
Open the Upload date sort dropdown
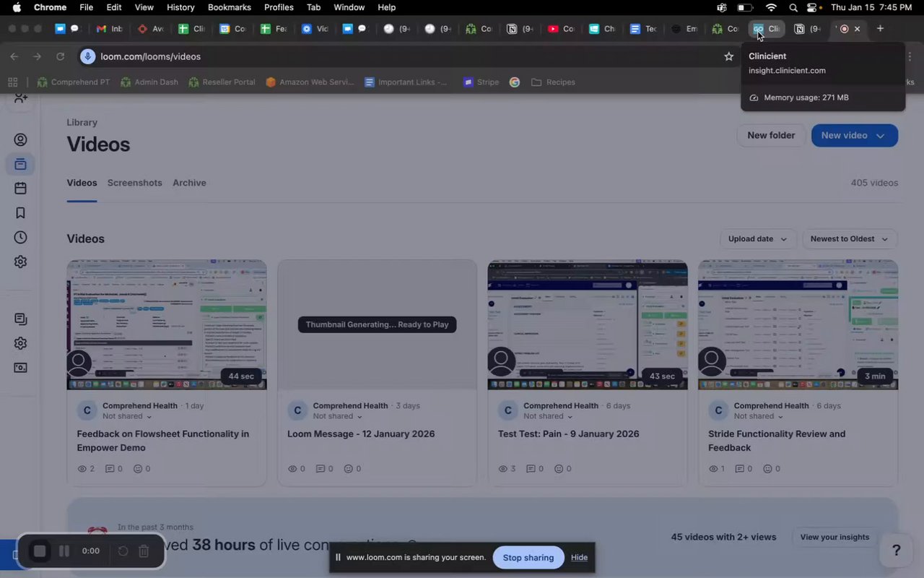coord(758,239)
